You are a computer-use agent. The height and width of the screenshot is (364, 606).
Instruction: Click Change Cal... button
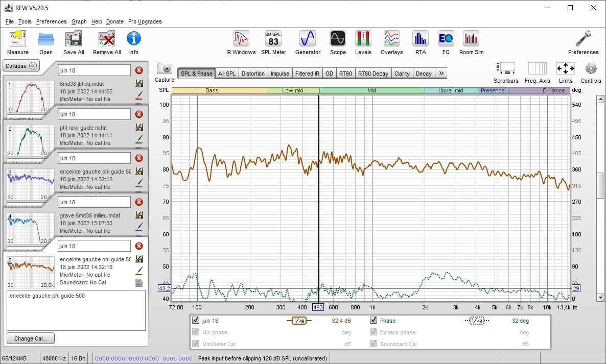pyautogui.click(x=31, y=338)
